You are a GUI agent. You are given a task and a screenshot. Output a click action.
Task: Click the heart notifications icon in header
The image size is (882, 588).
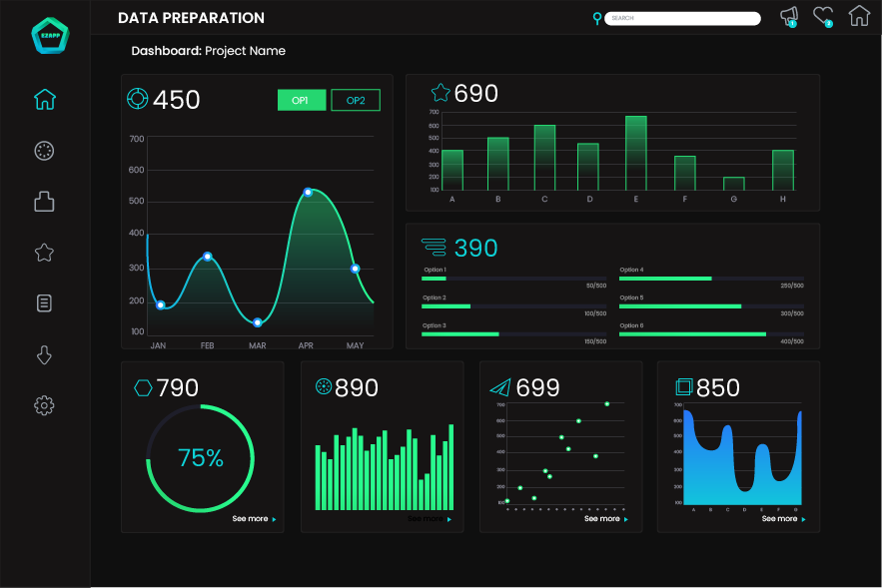click(x=823, y=16)
